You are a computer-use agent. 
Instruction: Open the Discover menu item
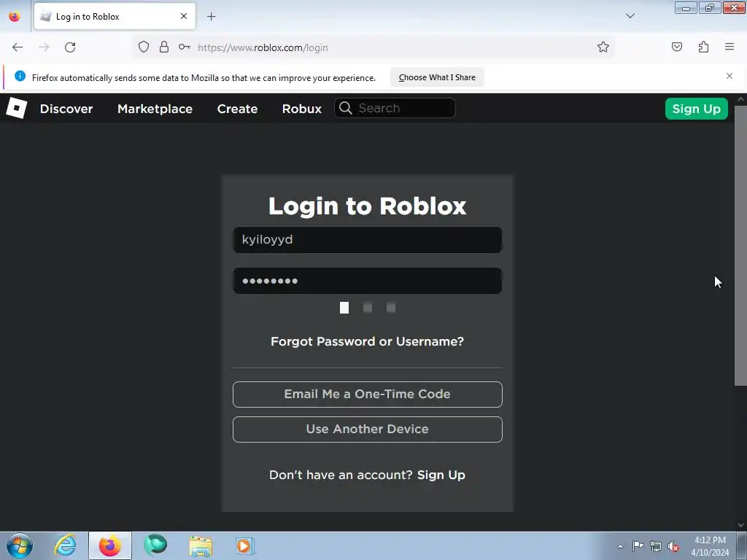pyautogui.click(x=66, y=109)
